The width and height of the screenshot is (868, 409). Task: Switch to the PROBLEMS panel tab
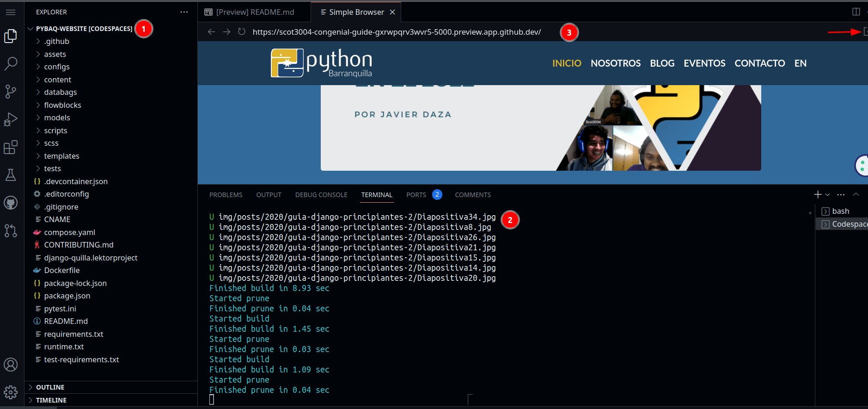click(226, 195)
